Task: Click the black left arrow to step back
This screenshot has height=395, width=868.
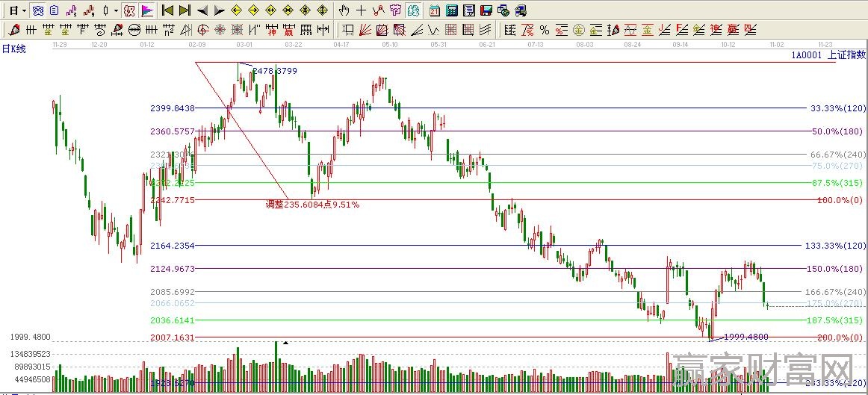Action: point(202,10)
